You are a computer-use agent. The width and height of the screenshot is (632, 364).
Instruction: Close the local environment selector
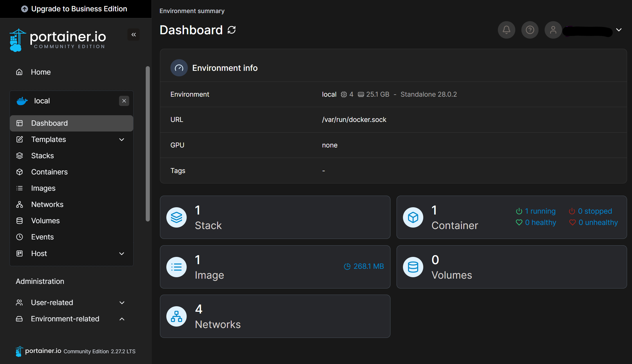[x=124, y=101]
